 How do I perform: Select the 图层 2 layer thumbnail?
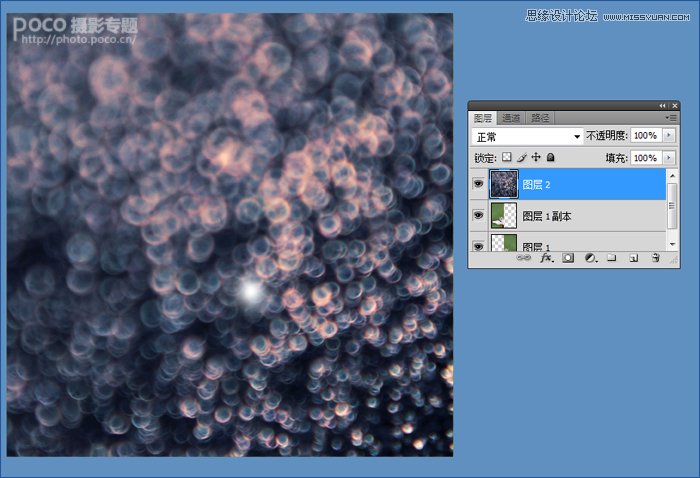pyautogui.click(x=504, y=184)
